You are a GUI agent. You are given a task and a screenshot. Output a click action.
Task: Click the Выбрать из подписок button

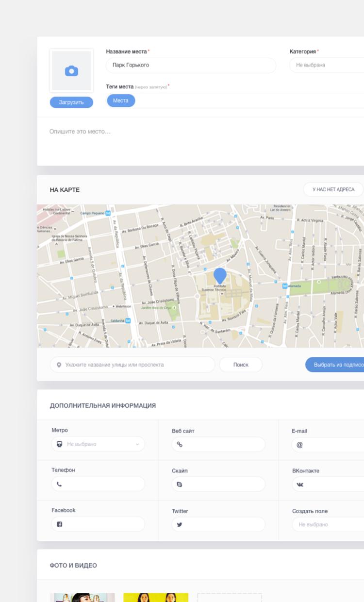point(335,365)
